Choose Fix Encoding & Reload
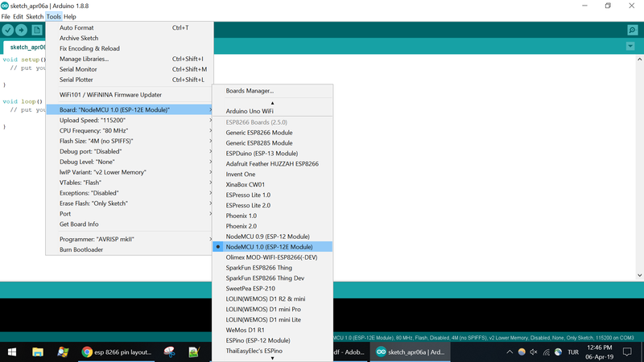Screen dimensions: 644x362 click(130, 48)
